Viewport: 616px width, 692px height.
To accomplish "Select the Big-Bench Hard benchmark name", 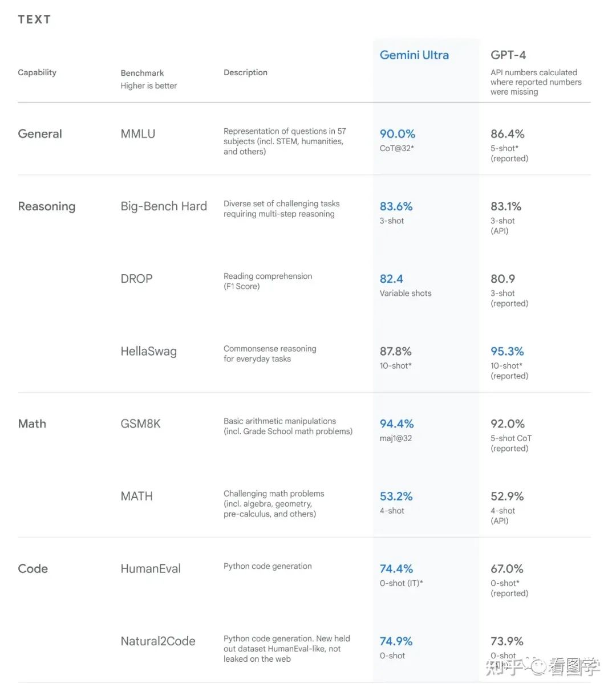I will (x=164, y=206).
